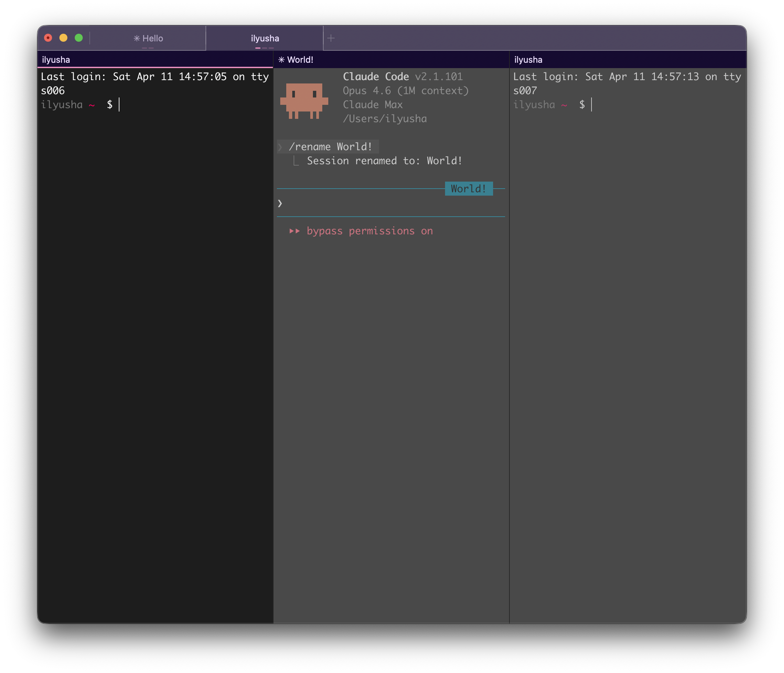The height and width of the screenshot is (673, 784).
Task: Click the Claude Code pixel mascot
Action: [304, 101]
